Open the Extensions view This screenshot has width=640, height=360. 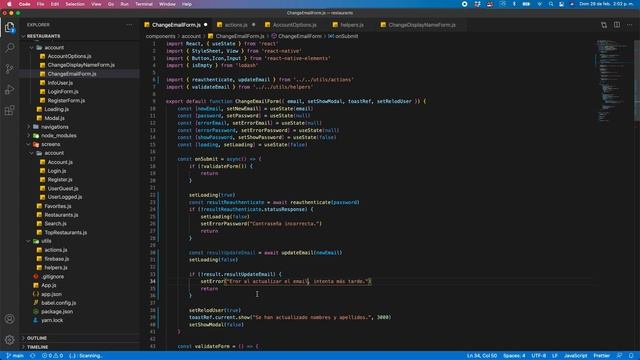(x=9, y=111)
